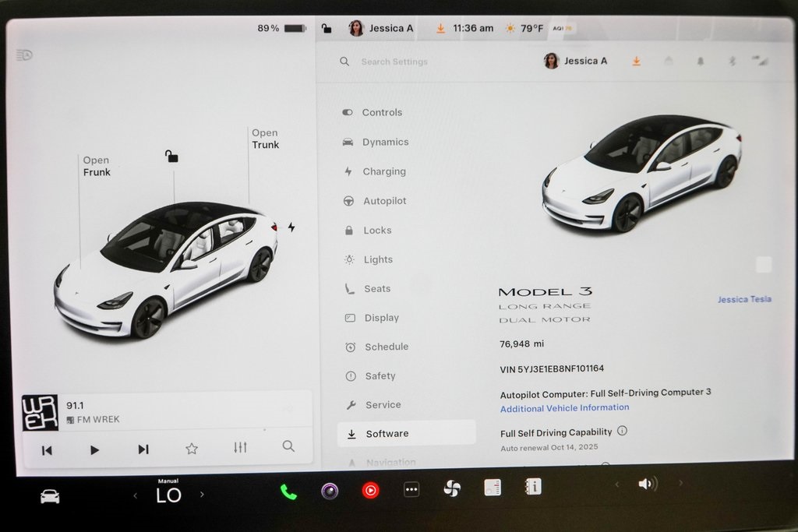Open the red media player app

[370, 490]
